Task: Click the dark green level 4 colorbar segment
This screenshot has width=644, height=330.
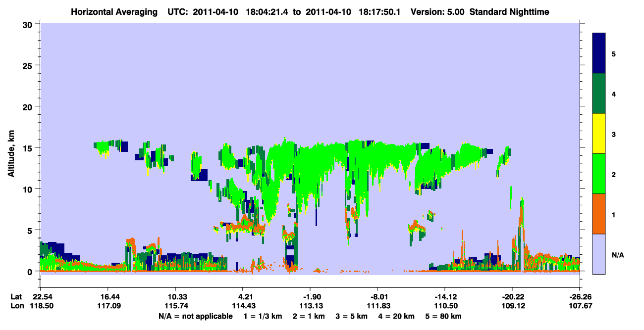Action: pyautogui.click(x=599, y=94)
